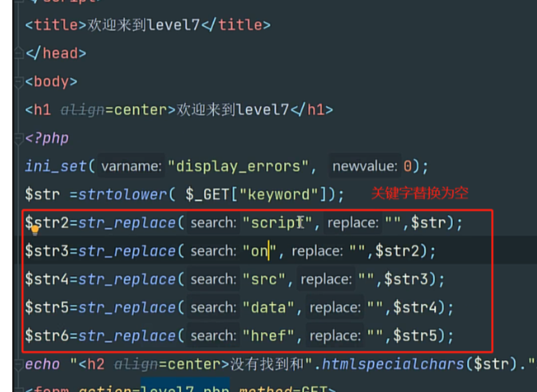Screen dimensions: 537x392
Task: Click the strtolower function call
Action: tap(123, 195)
